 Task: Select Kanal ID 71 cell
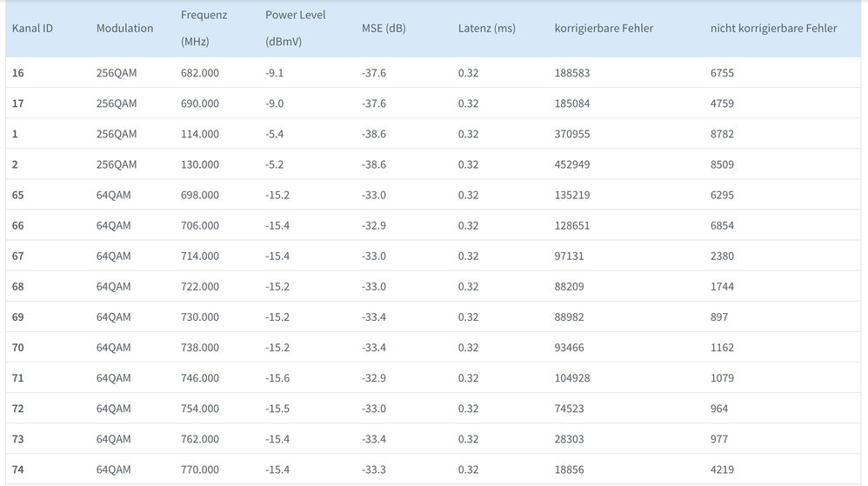[17, 377]
